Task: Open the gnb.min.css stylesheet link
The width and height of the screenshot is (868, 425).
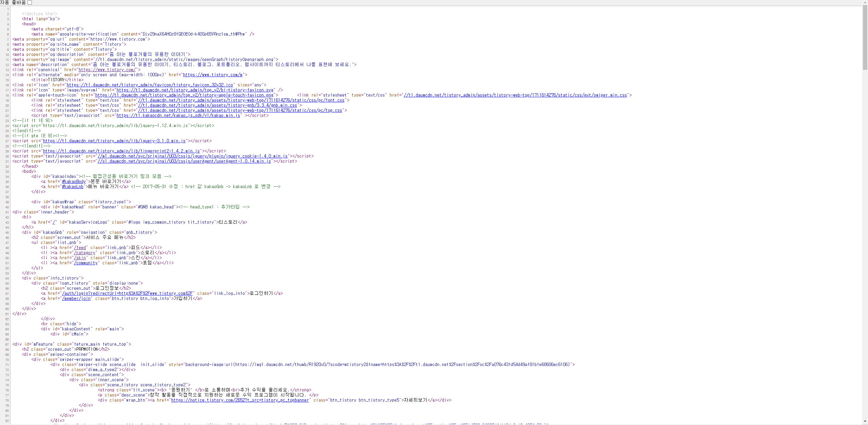Action: point(217,105)
